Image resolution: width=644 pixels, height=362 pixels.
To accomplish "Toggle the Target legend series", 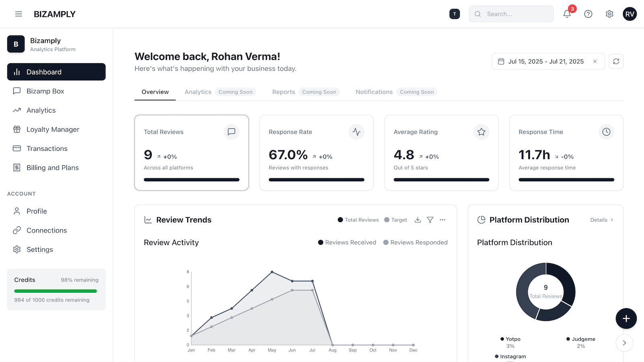I will (x=396, y=220).
